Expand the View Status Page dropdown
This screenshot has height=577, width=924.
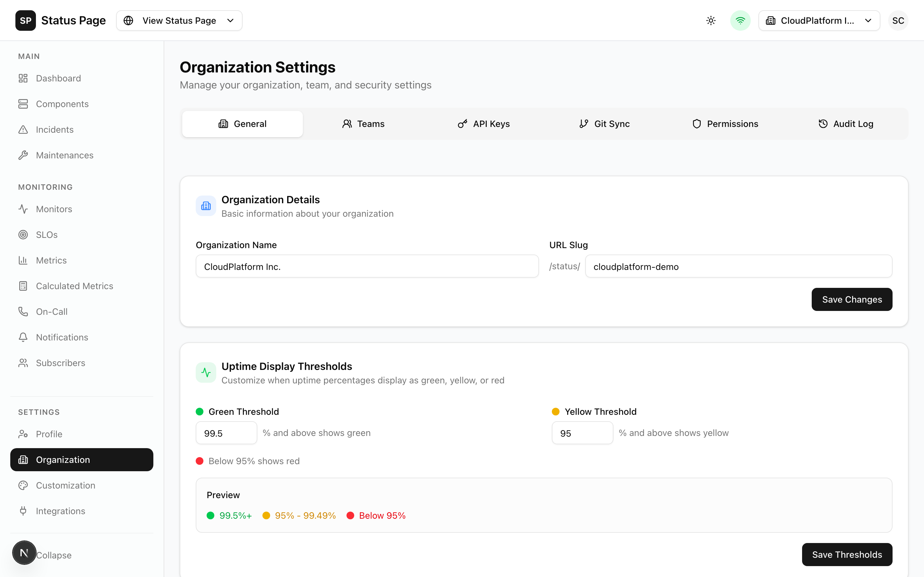point(179,20)
